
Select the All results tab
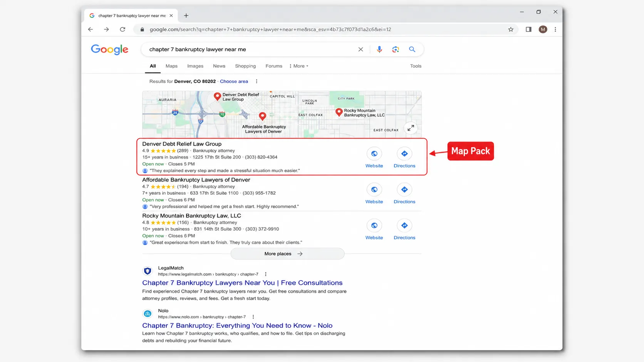tap(153, 66)
